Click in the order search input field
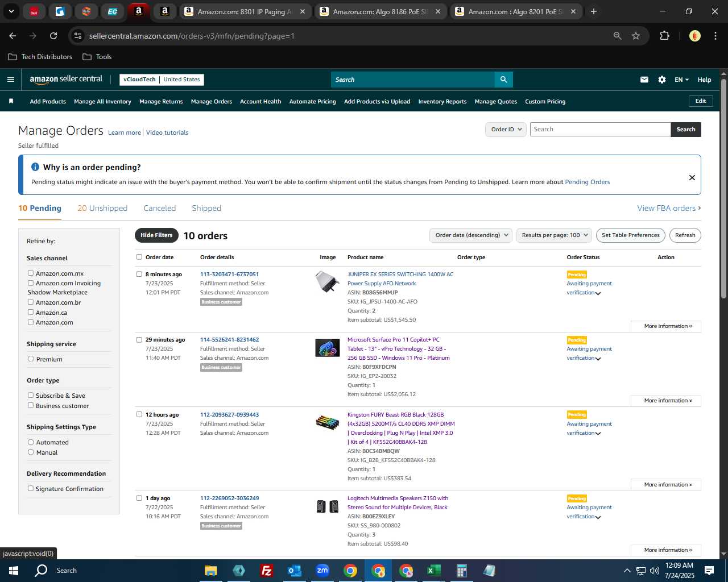728x582 pixels. (601, 130)
